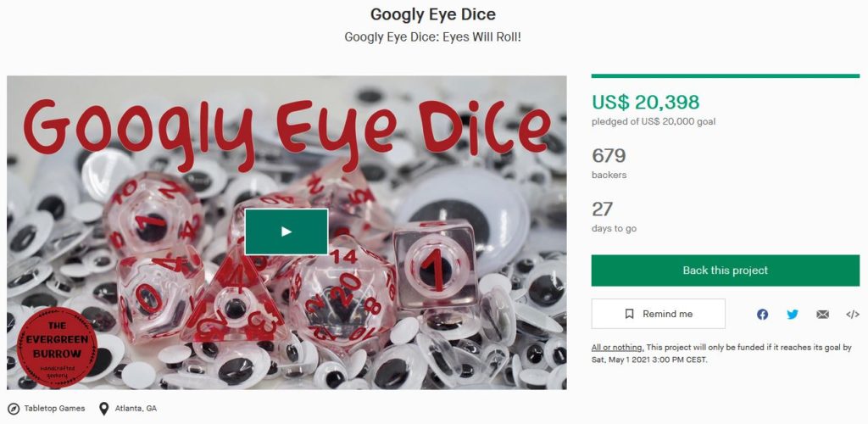Share project on Twitter
868x424 pixels.
point(793,315)
